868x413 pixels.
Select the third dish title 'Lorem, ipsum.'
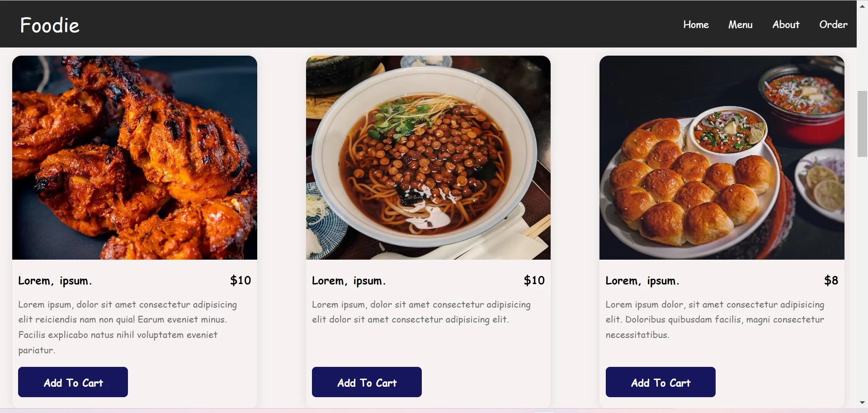[642, 280]
